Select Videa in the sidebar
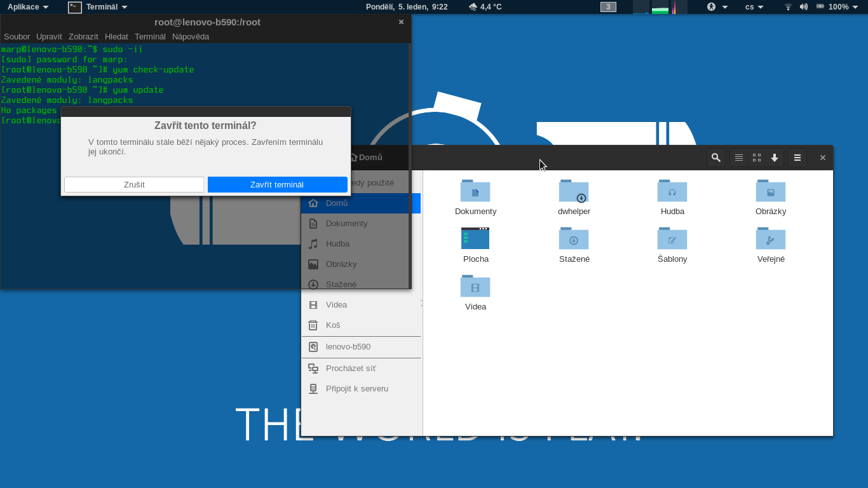The image size is (868, 488). (360, 305)
